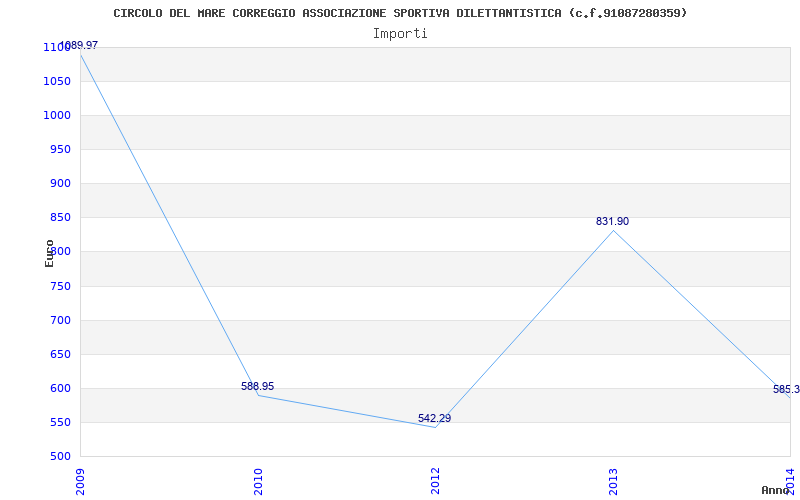This screenshot has height=500, width=800.
Task: Click the 2013 x-axis year label
Action: (613, 481)
